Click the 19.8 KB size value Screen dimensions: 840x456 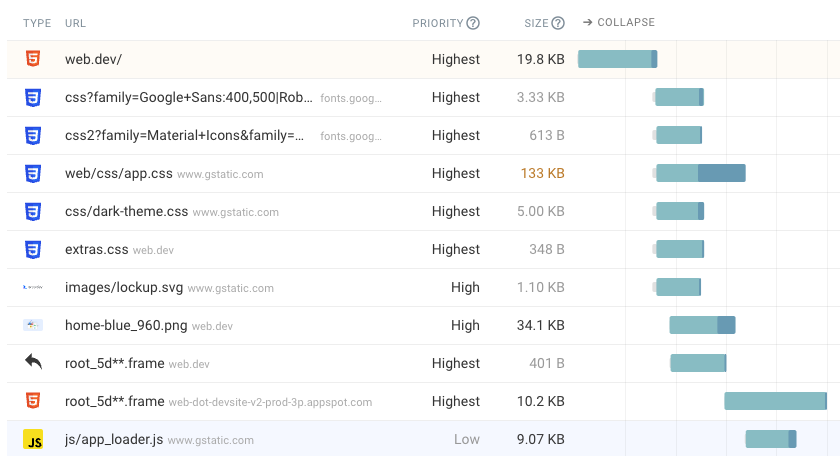coord(541,59)
